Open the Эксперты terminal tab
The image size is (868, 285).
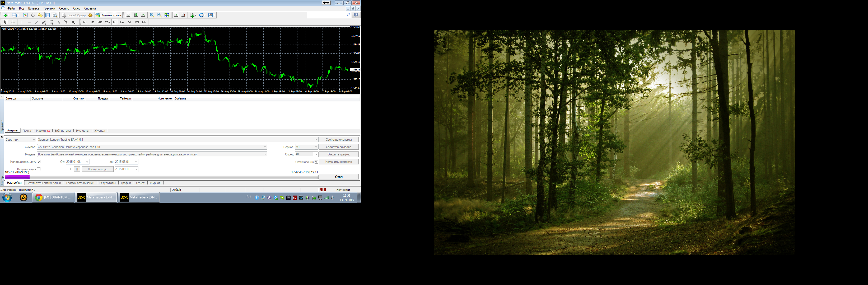pyautogui.click(x=83, y=131)
